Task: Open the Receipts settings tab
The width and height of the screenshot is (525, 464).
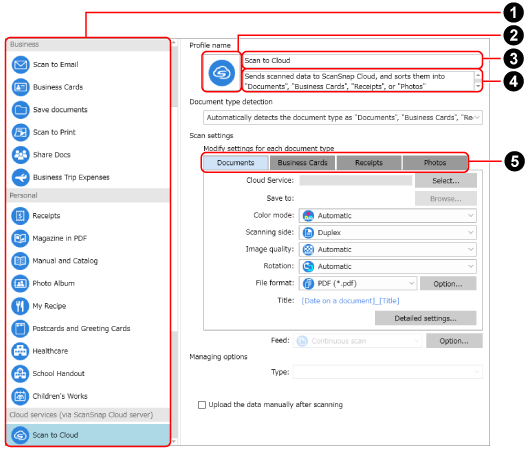Action: [x=369, y=163]
